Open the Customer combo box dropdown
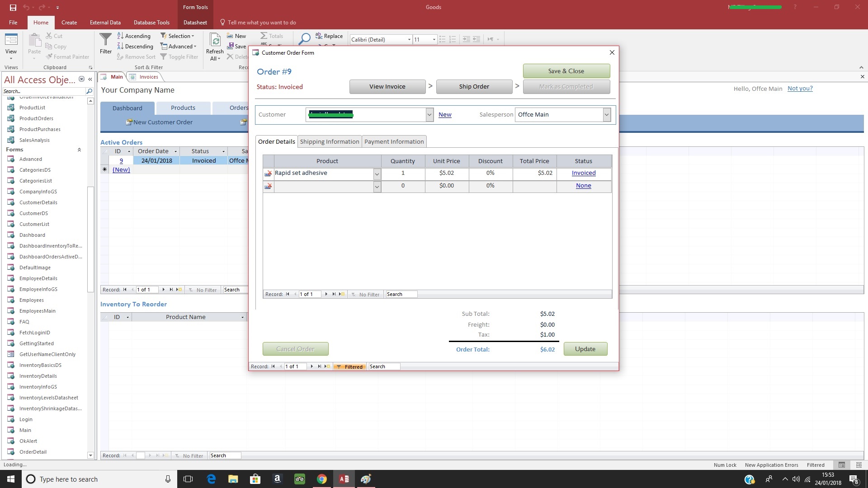The width and height of the screenshot is (868, 488). point(429,115)
